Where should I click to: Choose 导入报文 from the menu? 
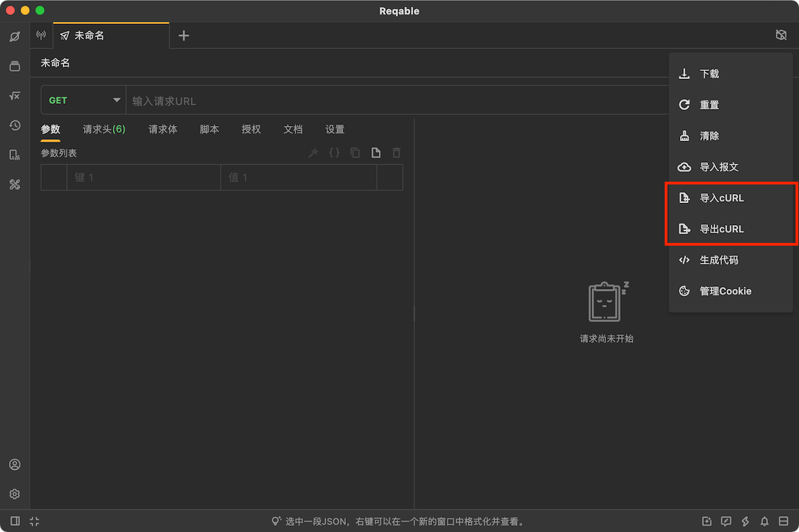coord(731,167)
